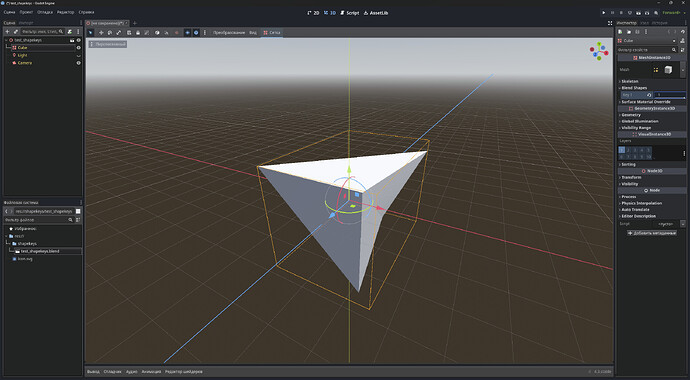Toggle split mode in FileSystem dock
This screenshot has height=380, width=690.
click(78, 212)
